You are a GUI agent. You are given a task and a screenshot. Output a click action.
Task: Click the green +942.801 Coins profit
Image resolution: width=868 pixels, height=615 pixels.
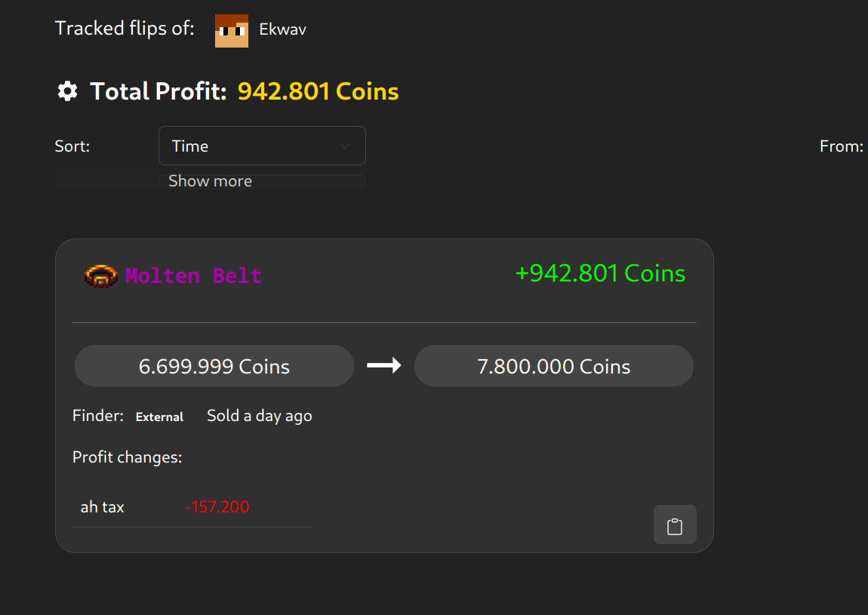[x=600, y=273]
